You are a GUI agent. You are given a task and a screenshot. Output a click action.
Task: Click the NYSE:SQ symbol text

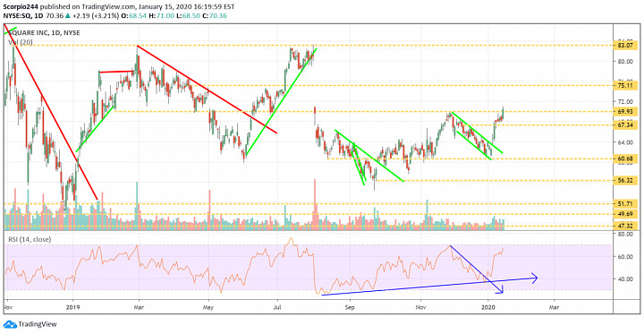click(x=17, y=15)
